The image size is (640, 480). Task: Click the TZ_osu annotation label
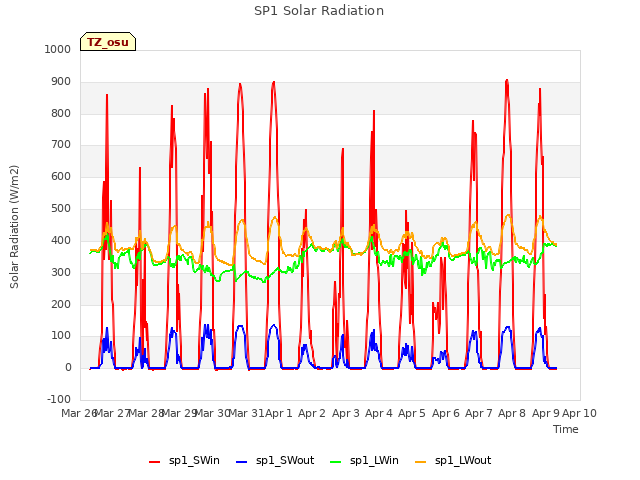coord(108,42)
